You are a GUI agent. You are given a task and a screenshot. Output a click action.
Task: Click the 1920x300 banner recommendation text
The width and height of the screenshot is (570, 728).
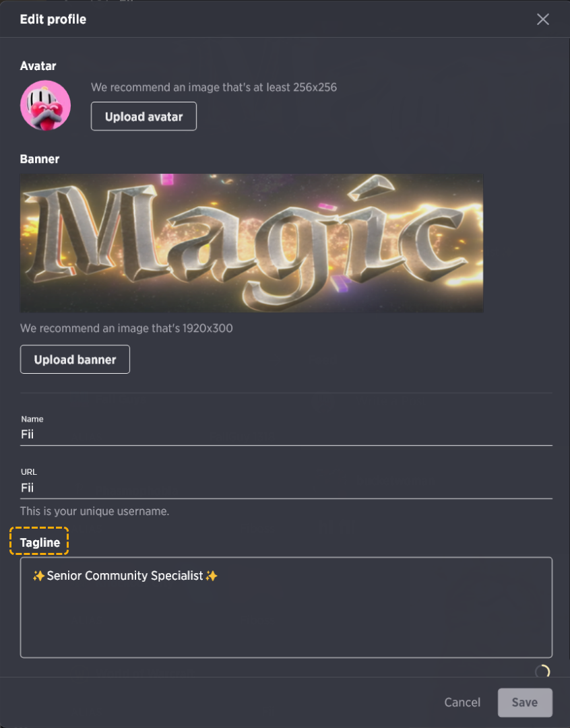[127, 328]
